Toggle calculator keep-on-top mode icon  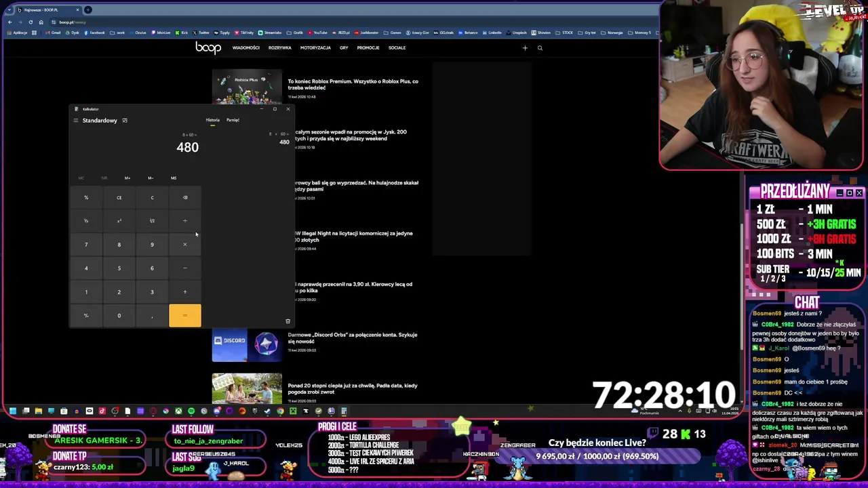pyautogui.click(x=125, y=121)
